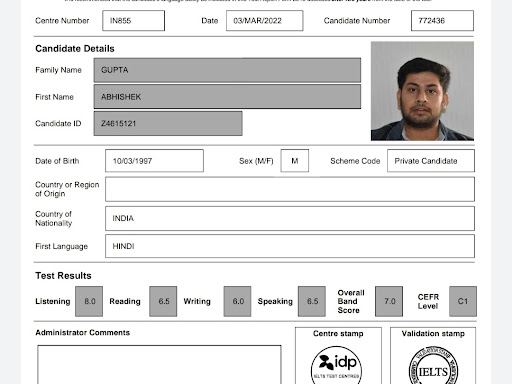Click the Listening score 8.0
Screen dimensions: 512x384
coord(89,301)
